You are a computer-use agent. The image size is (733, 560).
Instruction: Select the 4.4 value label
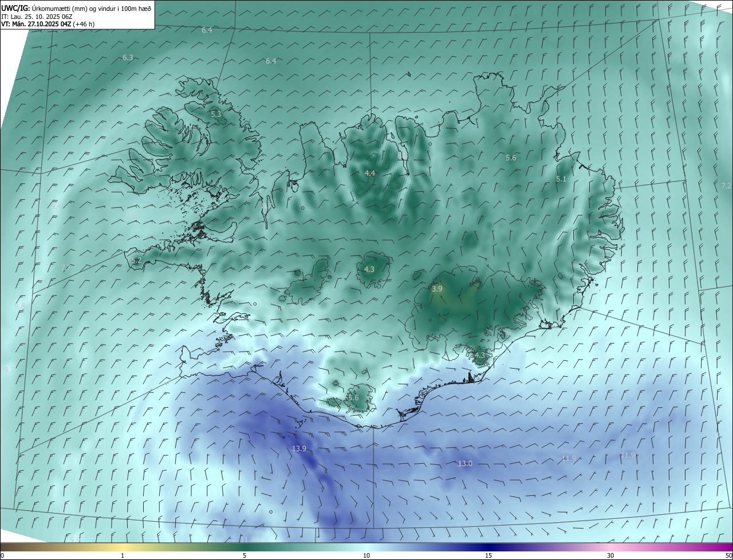370,173
